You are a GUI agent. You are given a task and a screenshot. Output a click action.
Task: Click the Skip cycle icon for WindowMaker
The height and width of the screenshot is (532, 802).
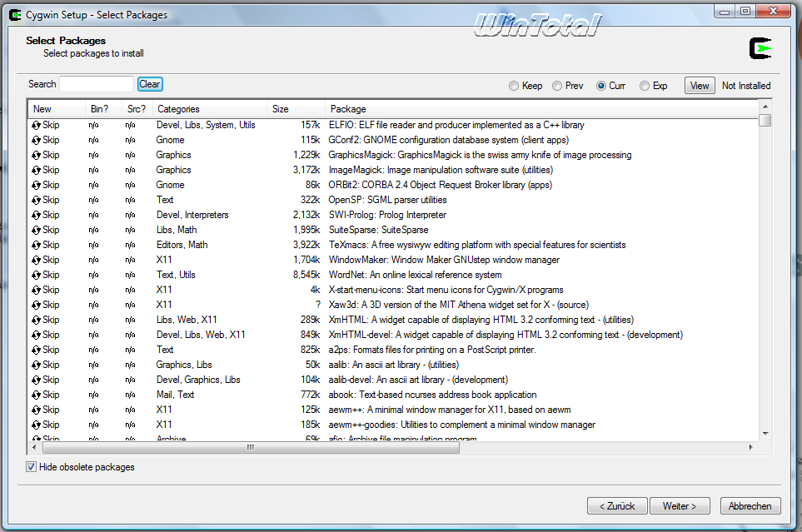point(37,261)
